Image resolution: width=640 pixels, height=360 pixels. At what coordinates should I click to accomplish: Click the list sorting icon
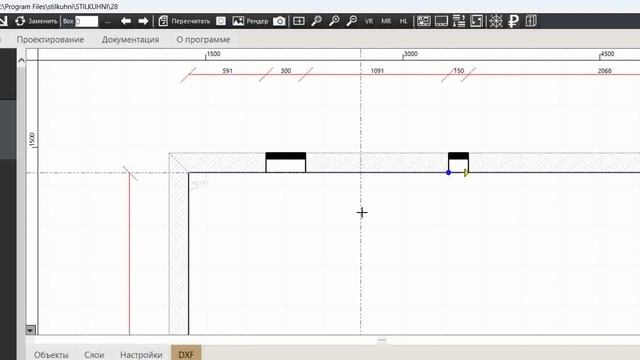(x=459, y=21)
